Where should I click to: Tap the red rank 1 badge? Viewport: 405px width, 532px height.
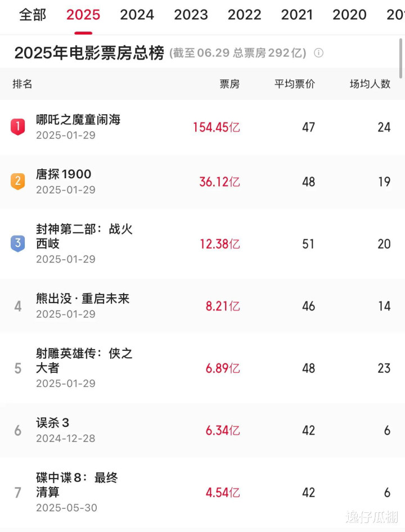pos(17,127)
